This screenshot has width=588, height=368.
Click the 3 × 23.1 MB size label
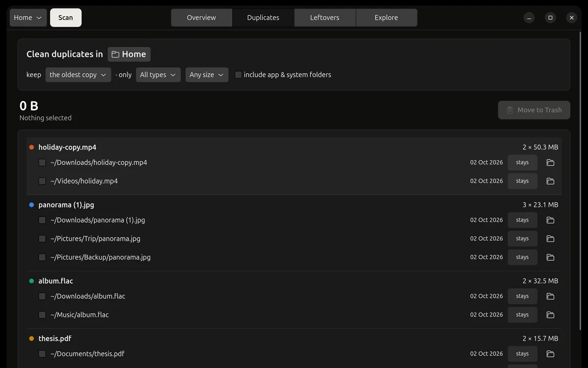coord(540,205)
